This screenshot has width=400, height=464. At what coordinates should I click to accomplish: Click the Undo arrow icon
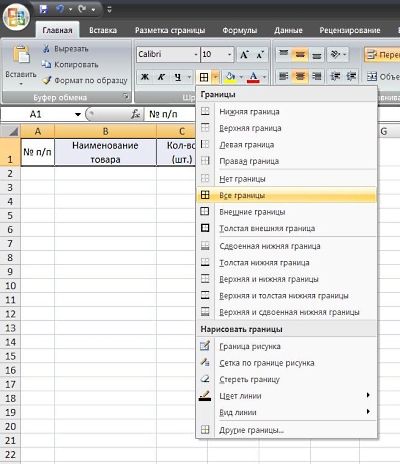point(60,9)
